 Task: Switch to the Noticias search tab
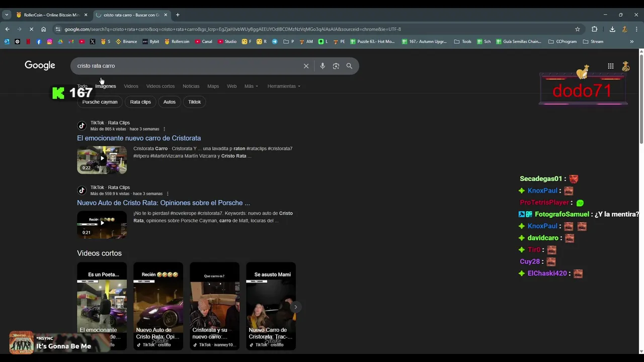191,86
